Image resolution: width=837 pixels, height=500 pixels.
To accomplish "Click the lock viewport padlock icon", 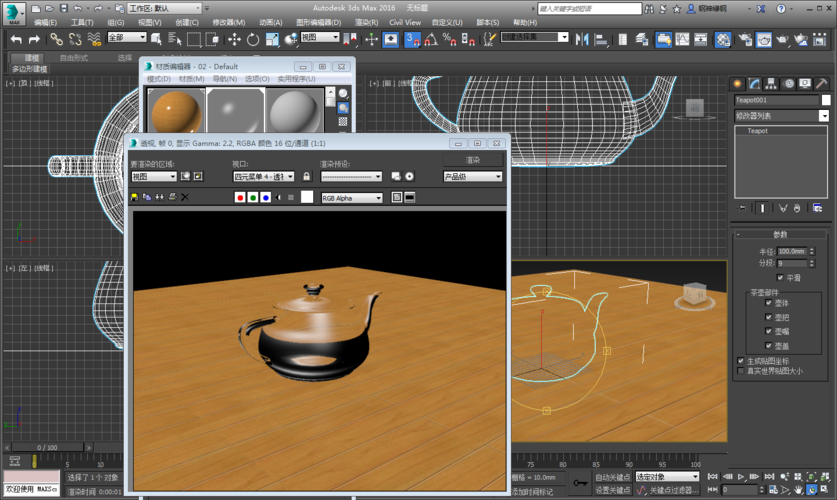I will [306, 177].
